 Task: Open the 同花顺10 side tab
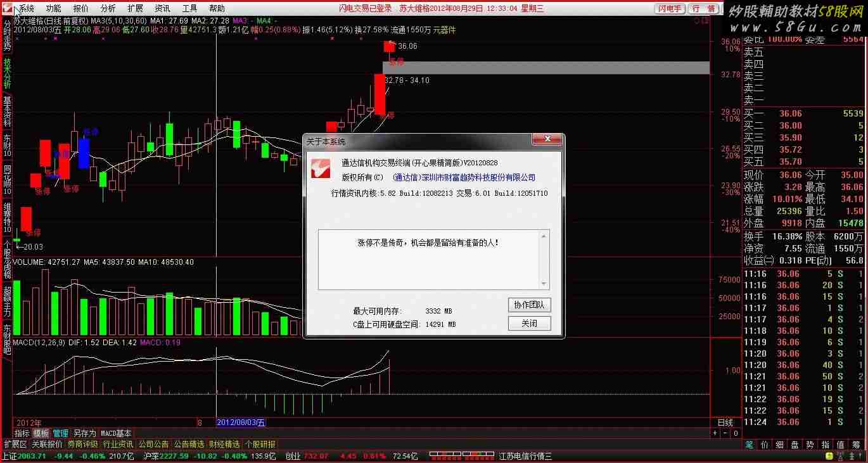click(7, 180)
